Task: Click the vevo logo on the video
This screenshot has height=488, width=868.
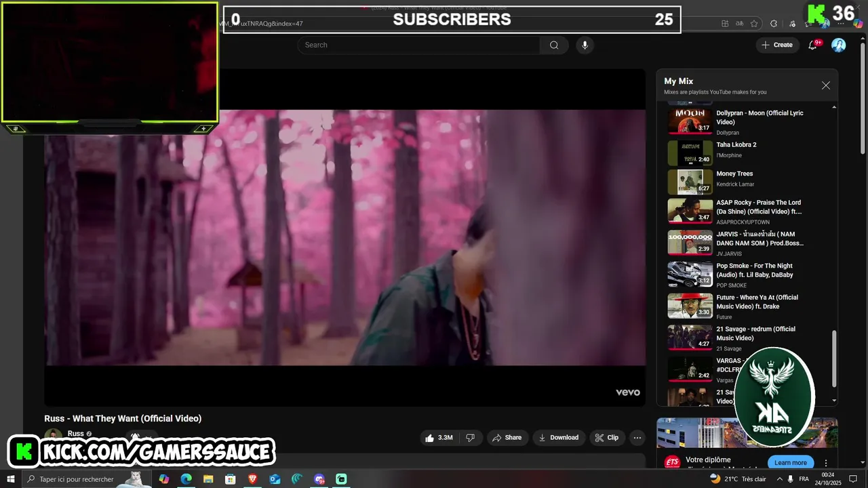Action: (627, 392)
